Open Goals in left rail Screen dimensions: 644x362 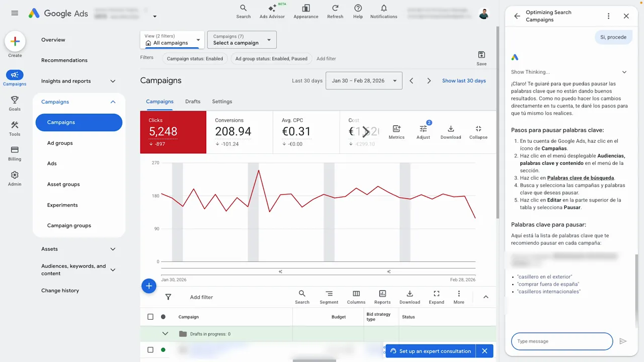15,103
